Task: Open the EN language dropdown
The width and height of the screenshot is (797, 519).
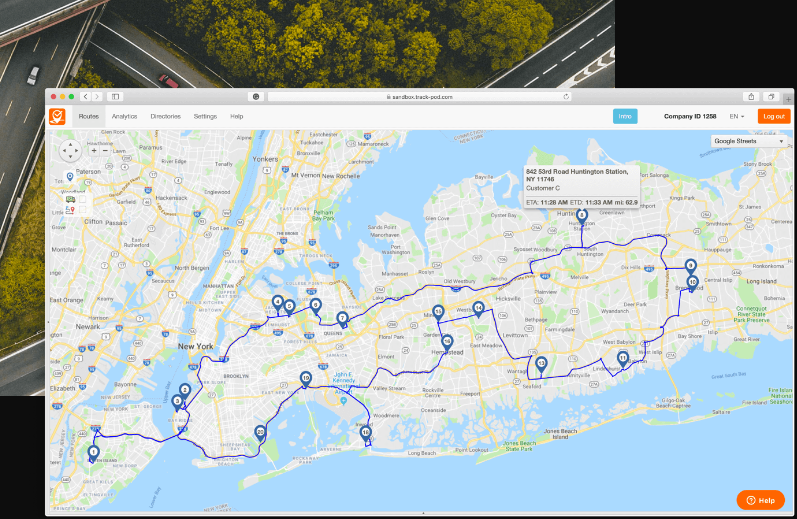Action: (x=737, y=116)
